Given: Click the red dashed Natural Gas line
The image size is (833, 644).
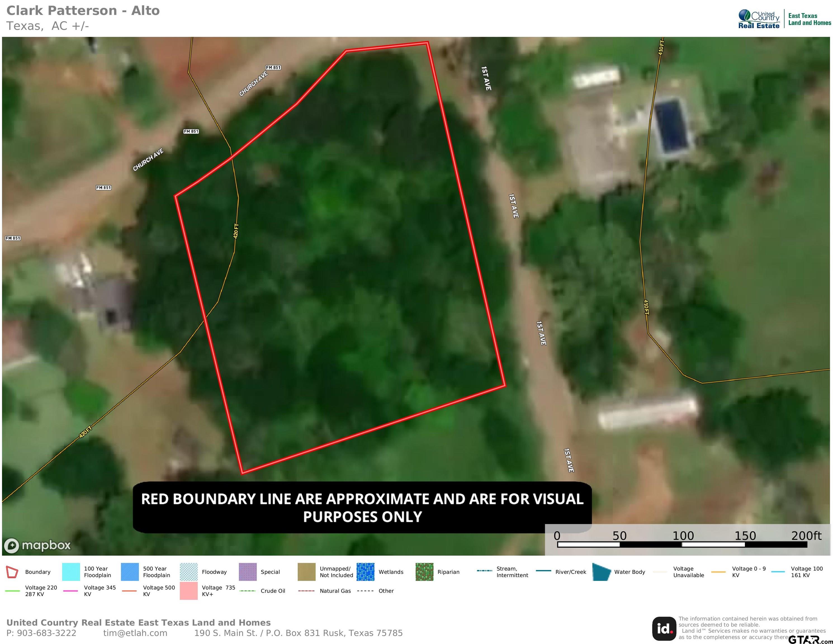Looking at the screenshot, I should [307, 591].
